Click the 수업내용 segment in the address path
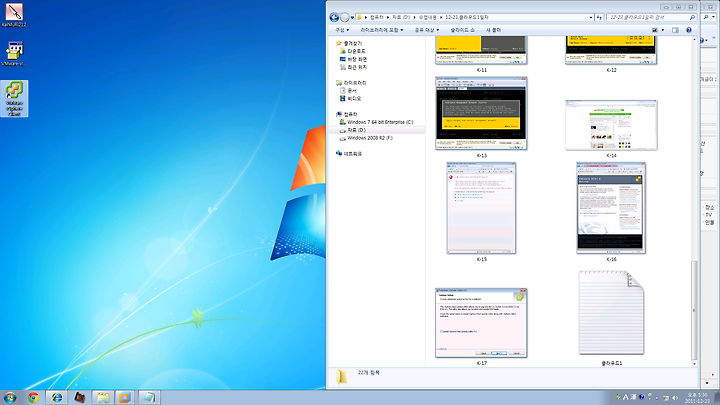 [x=428, y=17]
